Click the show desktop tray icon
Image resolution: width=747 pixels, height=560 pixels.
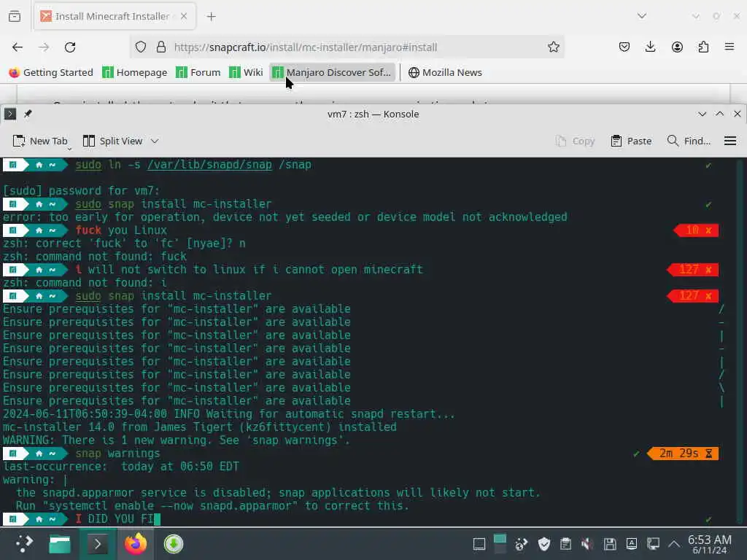[479, 544]
